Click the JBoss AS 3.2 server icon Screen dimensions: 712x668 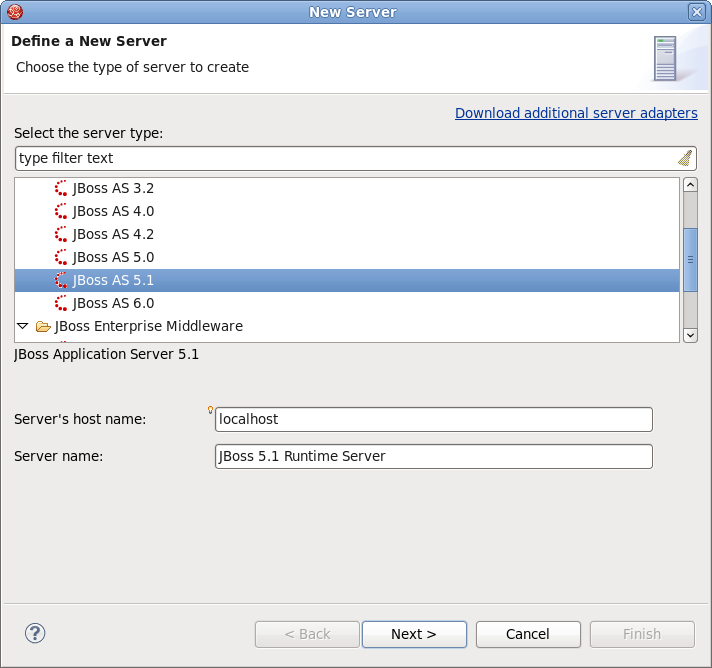click(x=62, y=188)
